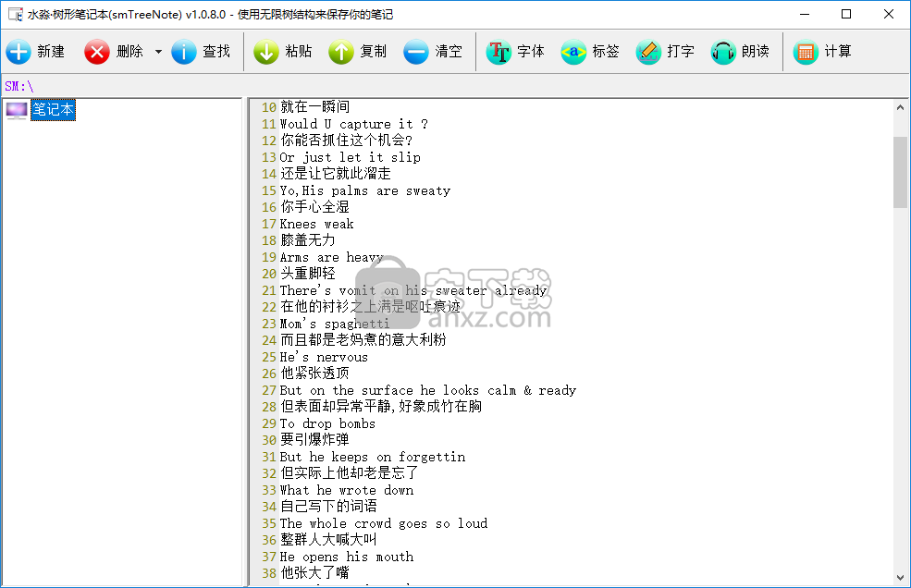Click the scrollbar down arrow
911x588 pixels.
click(900, 578)
